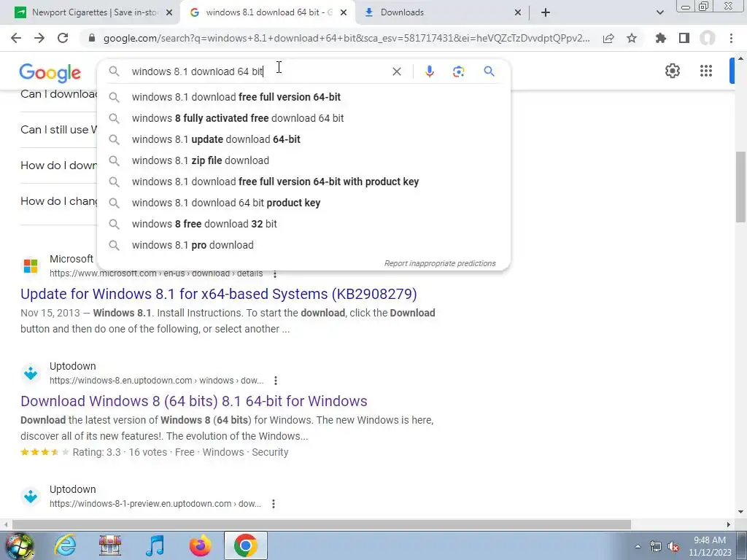Choose suggestion 'windows 8 free download 32 bit'

[x=303, y=224]
